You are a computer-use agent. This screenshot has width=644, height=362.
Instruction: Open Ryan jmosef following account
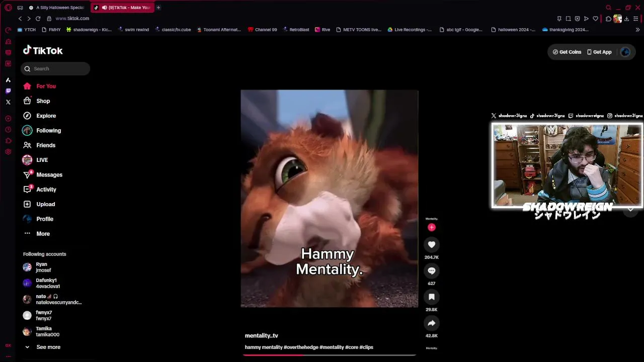tap(37, 267)
